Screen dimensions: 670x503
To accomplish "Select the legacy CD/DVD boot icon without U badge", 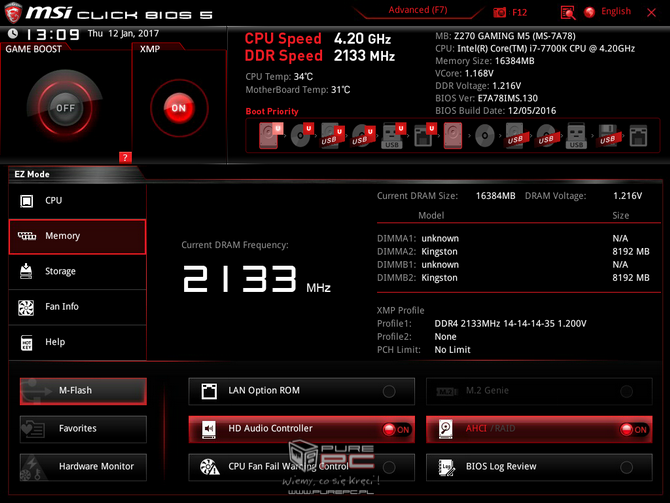I will pyautogui.click(x=485, y=136).
